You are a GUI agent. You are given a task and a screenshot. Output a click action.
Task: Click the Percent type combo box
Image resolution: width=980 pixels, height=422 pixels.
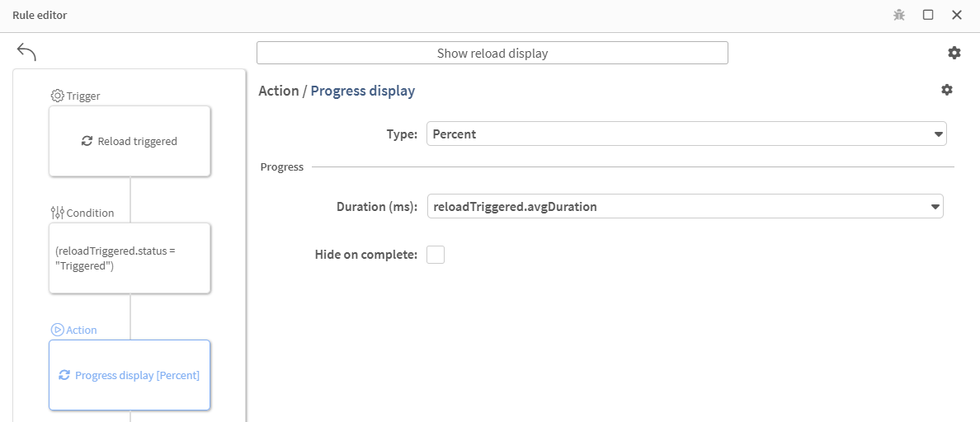point(676,134)
